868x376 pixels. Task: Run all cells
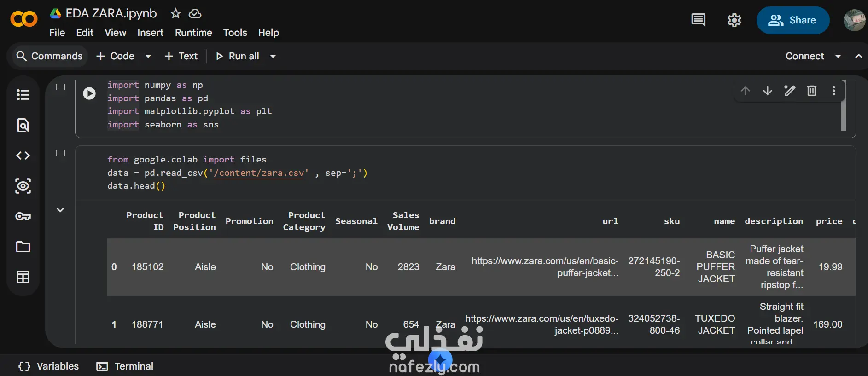coord(238,56)
